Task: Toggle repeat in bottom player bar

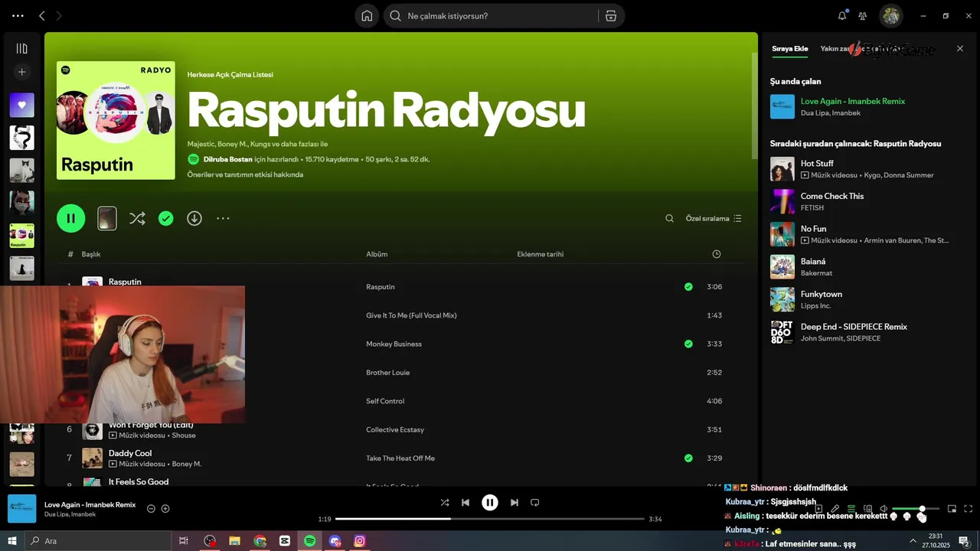Action: (535, 503)
